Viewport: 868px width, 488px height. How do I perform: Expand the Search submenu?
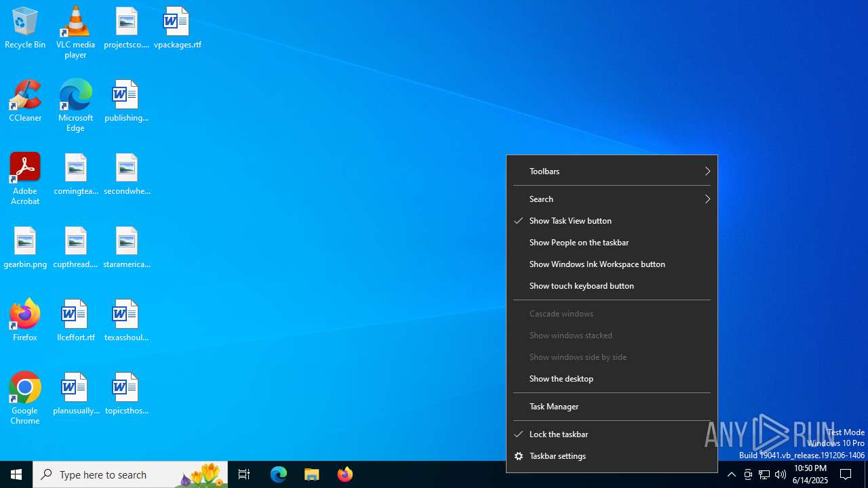(612, 199)
